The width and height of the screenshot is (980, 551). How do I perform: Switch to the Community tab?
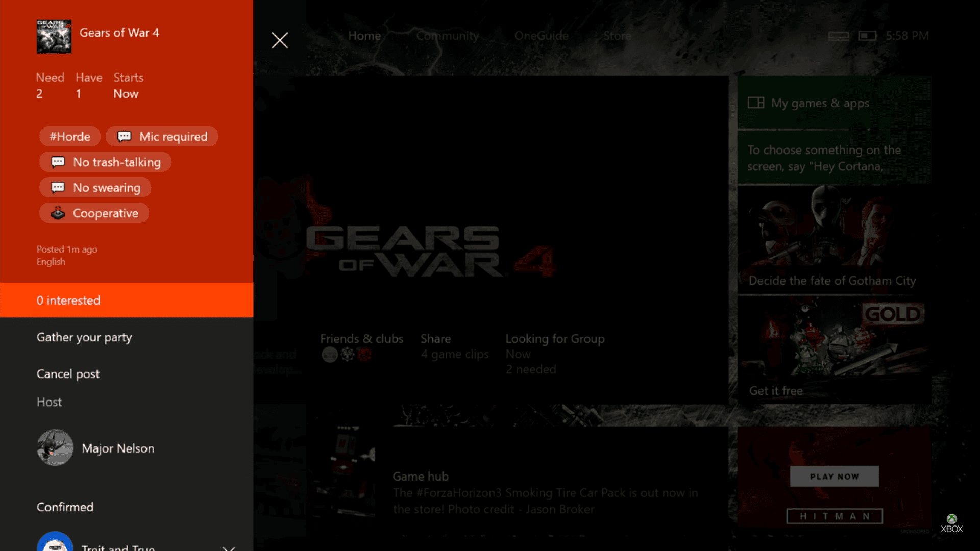[447, 36]
